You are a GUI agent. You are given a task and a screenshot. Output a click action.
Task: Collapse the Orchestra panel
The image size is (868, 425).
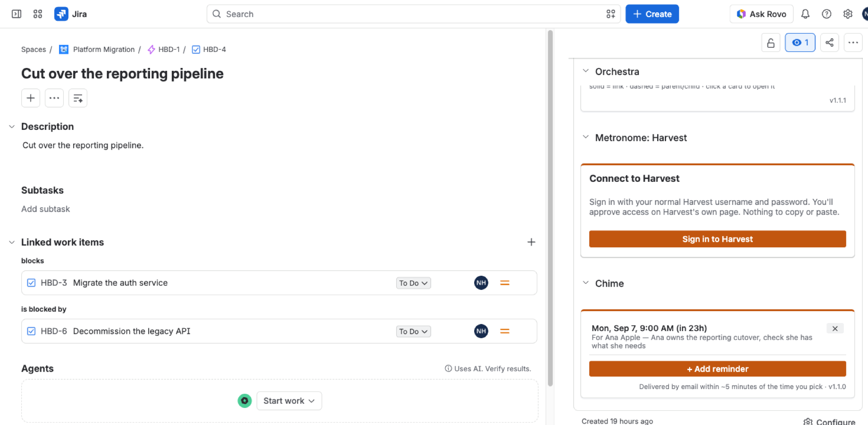coord(585,71)
